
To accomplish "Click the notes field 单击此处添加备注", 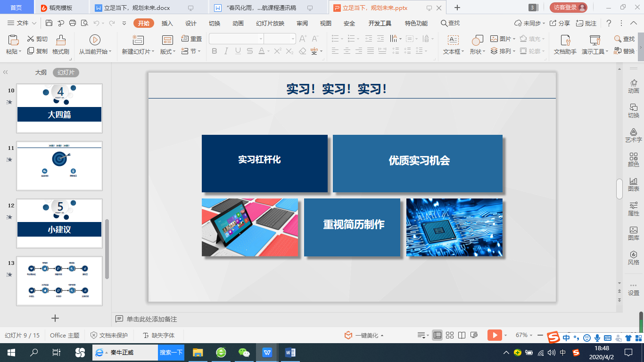I will 152,319.
